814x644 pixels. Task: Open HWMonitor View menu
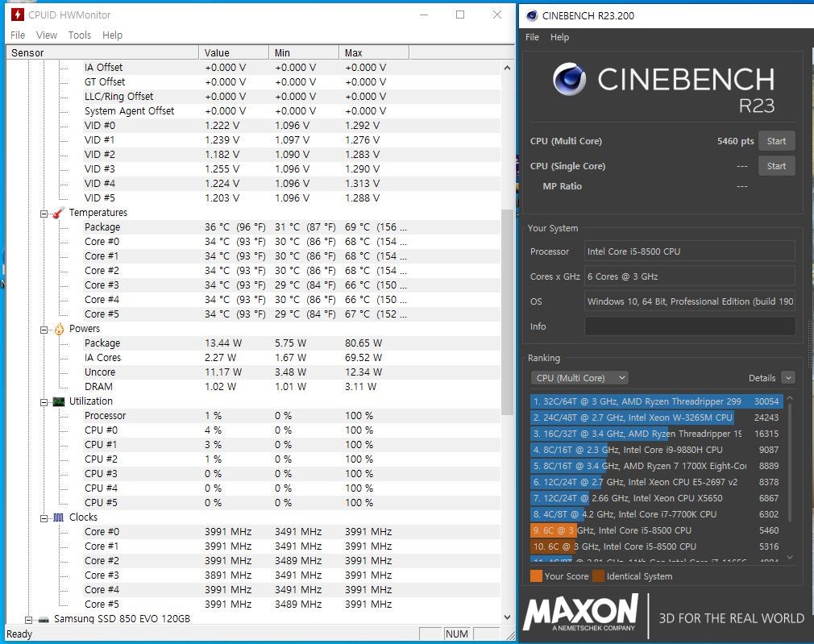point(47,35)
